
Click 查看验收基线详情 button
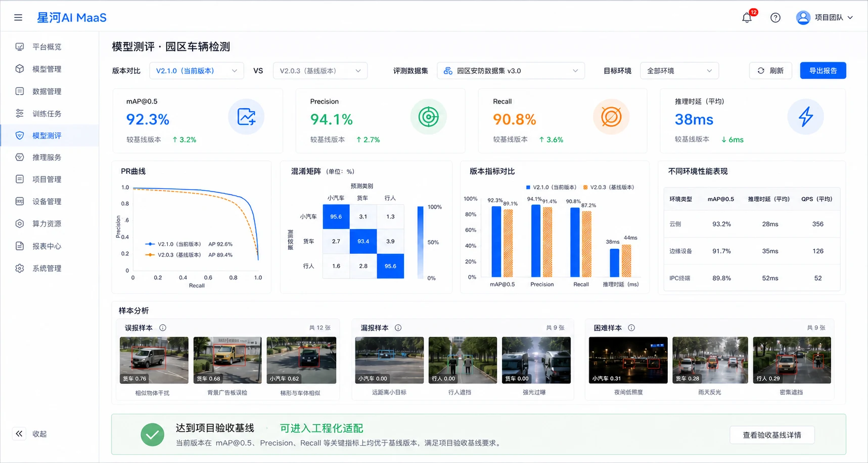(772, 435)
